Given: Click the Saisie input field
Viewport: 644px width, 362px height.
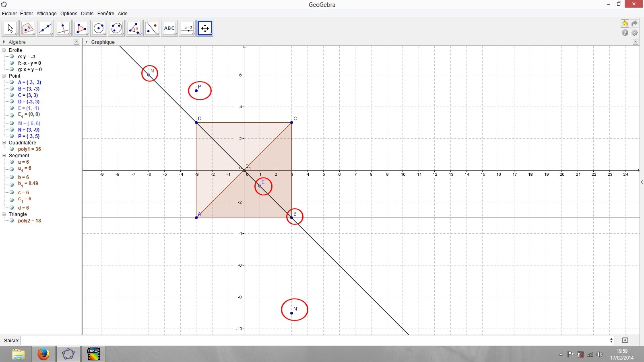Looking at the screenshot, I should (314, 340).
